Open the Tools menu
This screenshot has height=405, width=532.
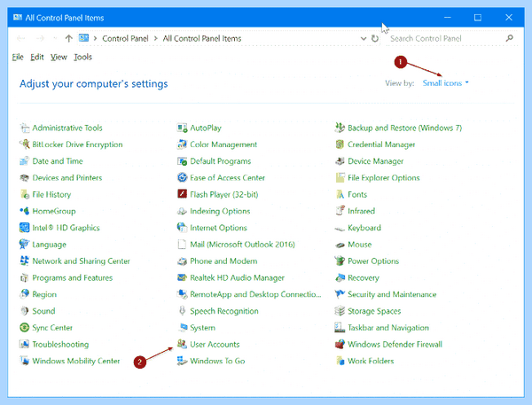click(82, 57)
